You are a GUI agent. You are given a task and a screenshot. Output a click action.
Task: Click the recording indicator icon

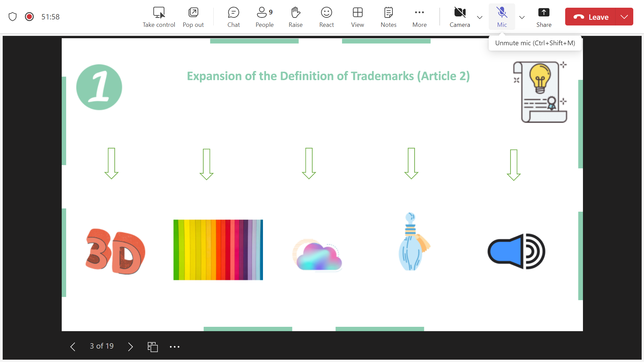[x=30, y=17]
